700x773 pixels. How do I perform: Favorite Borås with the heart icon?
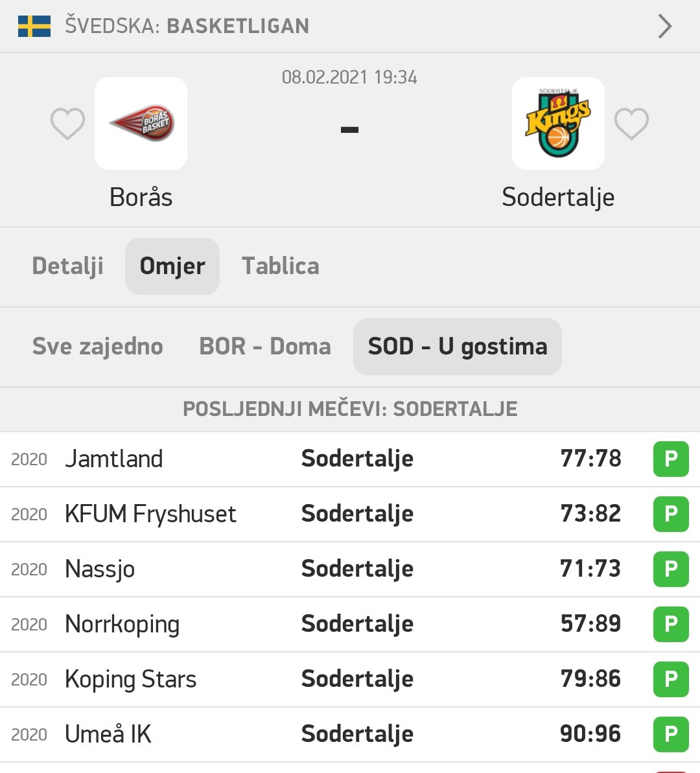68,124
